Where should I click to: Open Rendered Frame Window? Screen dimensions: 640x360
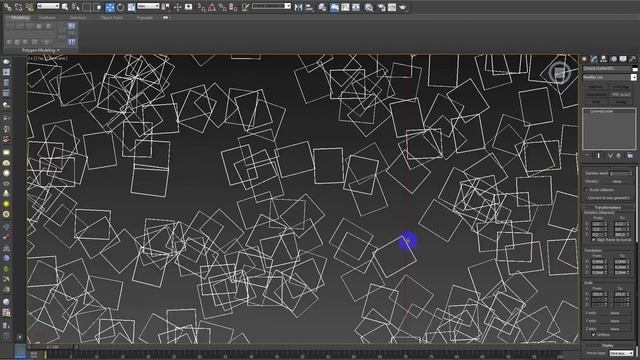click(x=391, y=7)
